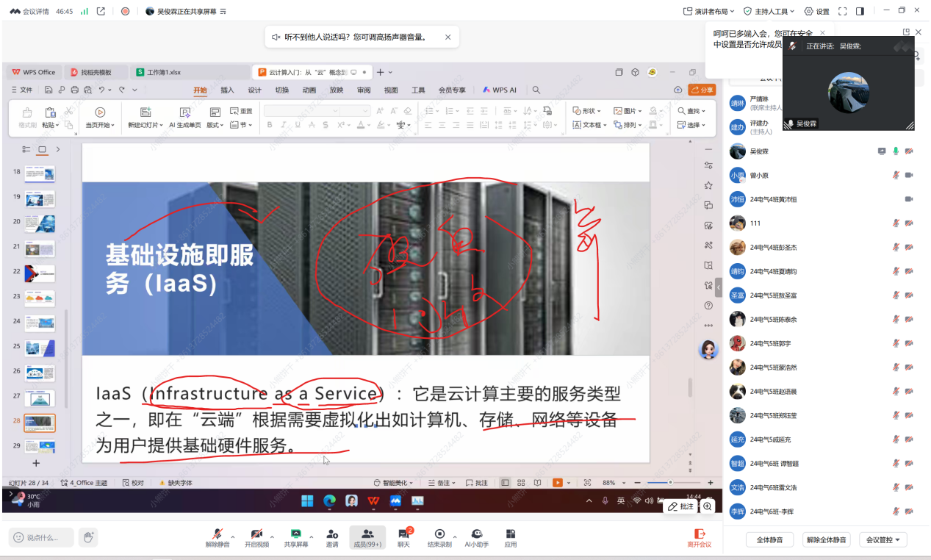The width and height of the screenshot is (931, 560).
Task: Open the 聊天 chat panel in meeting bar
Action: 403,537
